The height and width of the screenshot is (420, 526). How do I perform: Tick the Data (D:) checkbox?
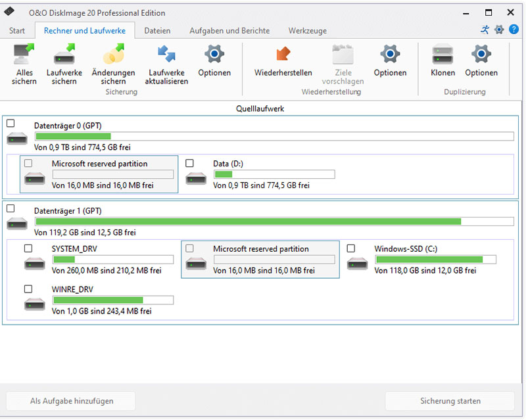coord(189,164)
